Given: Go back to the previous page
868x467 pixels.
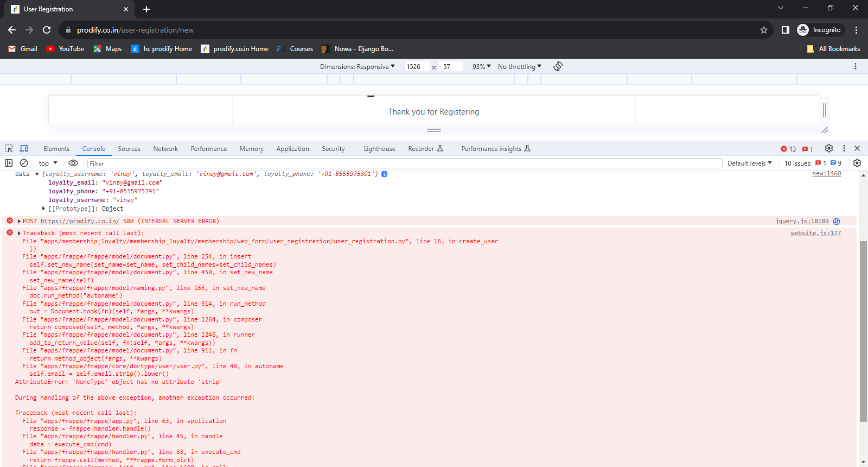Looking at the screenshot, I should (12, 30).
